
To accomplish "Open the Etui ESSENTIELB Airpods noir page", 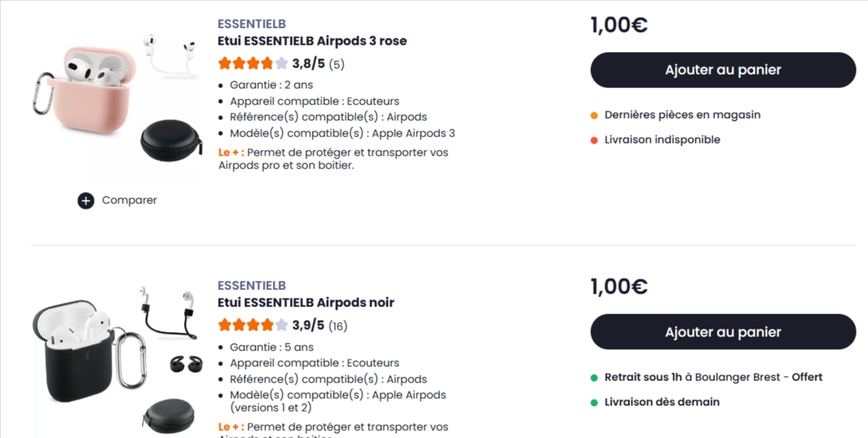I will point(306,302).
